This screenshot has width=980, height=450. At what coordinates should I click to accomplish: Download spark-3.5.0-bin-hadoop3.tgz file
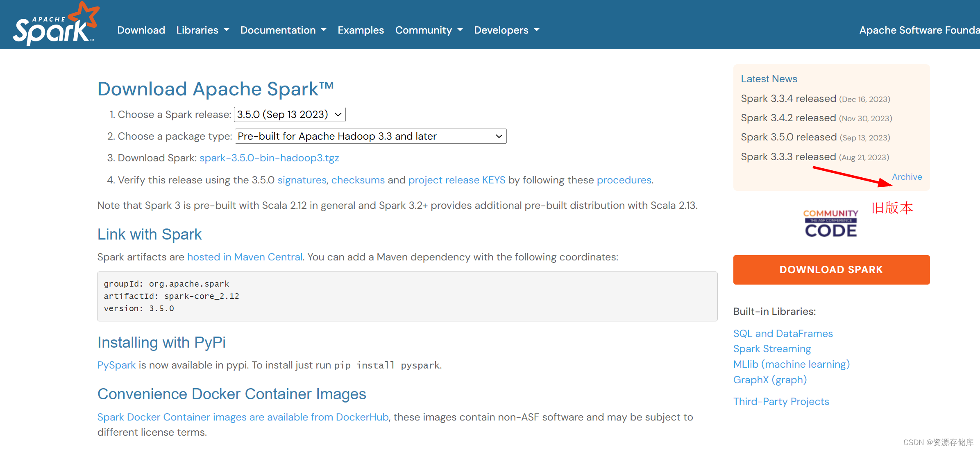coord(269,158)
